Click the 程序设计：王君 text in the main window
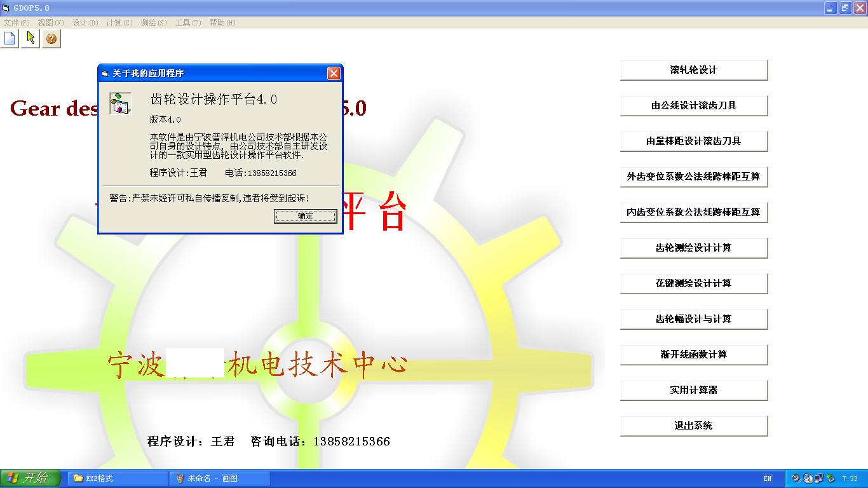The width and height of the screenshot is (868, 488). (x=191, y=441)
